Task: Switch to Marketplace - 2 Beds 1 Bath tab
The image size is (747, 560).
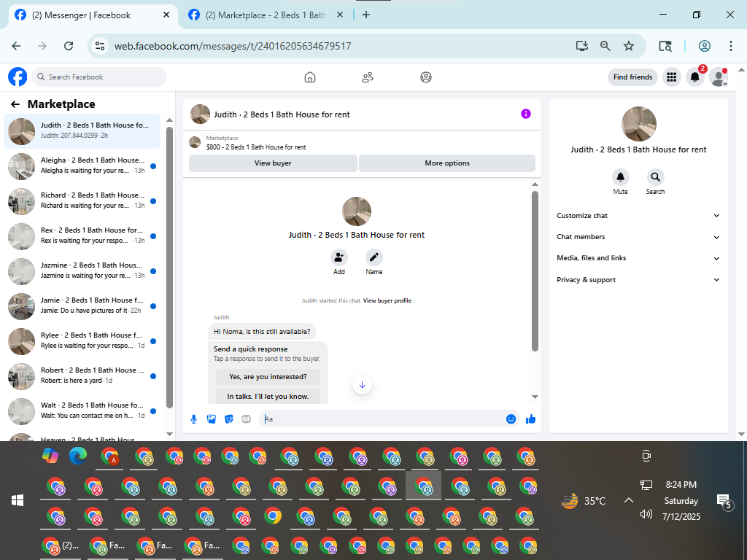Action: 266,15
